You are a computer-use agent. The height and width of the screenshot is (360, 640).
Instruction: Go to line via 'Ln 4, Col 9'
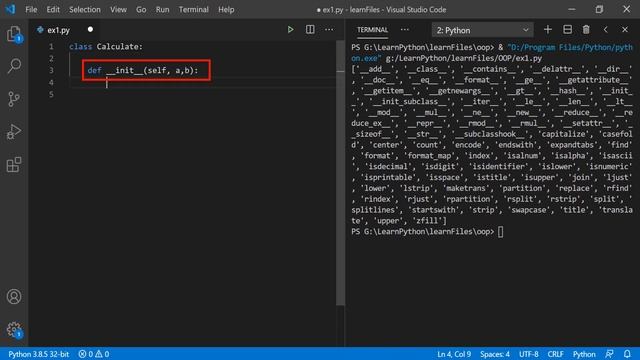tap(454, 354)
